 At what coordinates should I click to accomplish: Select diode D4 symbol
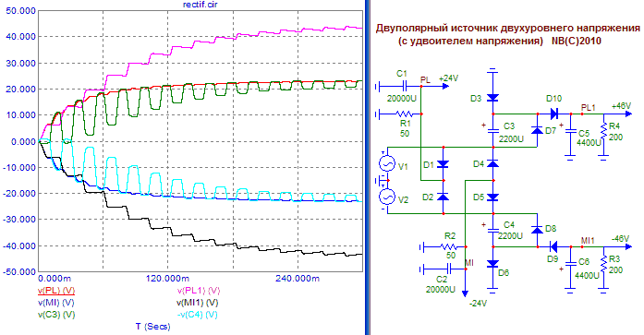[492, 164]
